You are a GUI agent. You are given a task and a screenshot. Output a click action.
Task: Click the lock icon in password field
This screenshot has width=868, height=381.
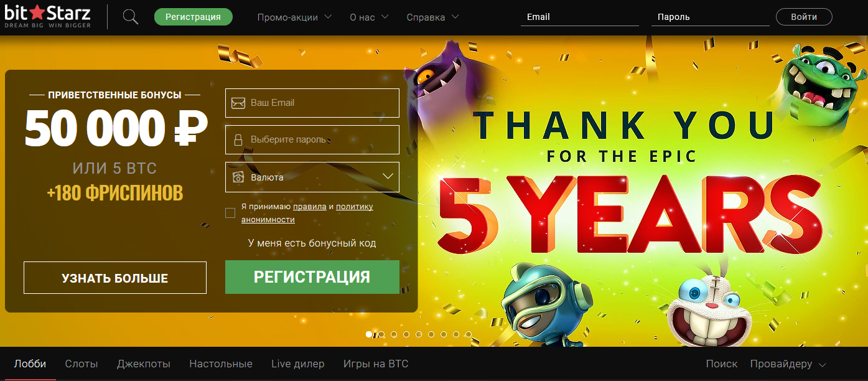[238, 140]
